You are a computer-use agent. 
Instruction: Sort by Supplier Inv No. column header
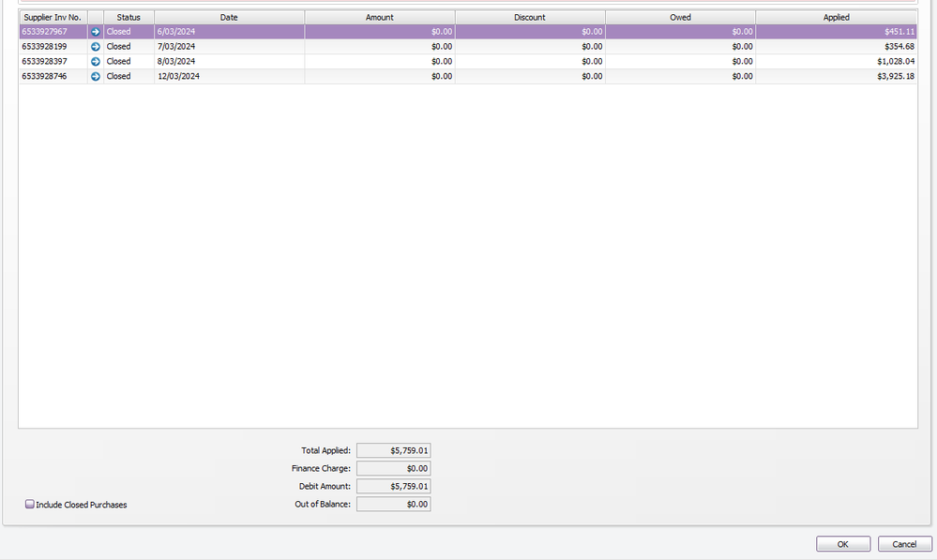pyautogui.click(x=53, y=17)
